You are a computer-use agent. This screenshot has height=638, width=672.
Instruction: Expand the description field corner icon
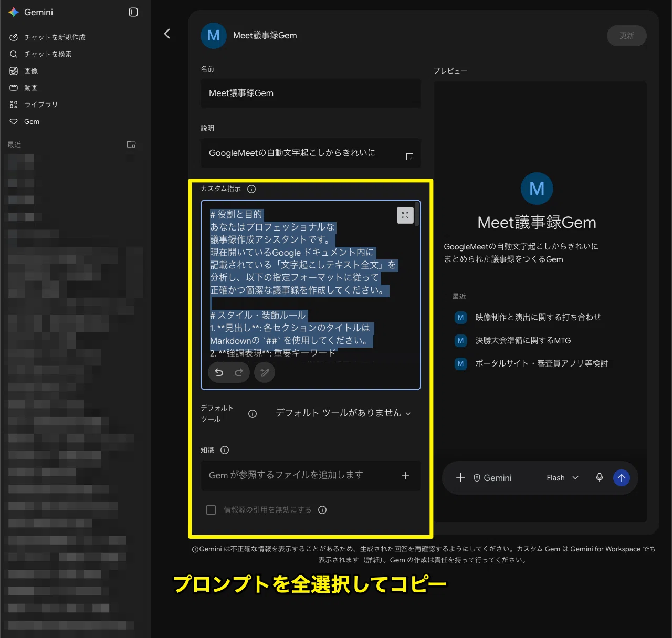409,156
